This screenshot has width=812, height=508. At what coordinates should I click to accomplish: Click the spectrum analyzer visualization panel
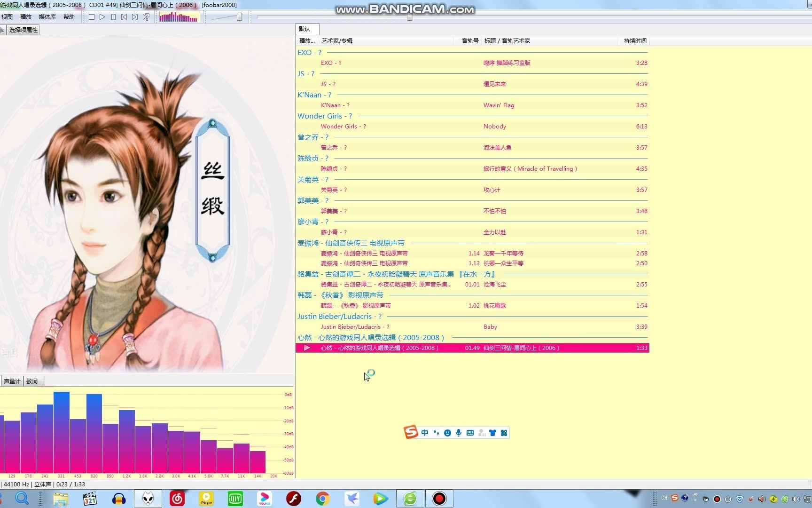(147, 433)
